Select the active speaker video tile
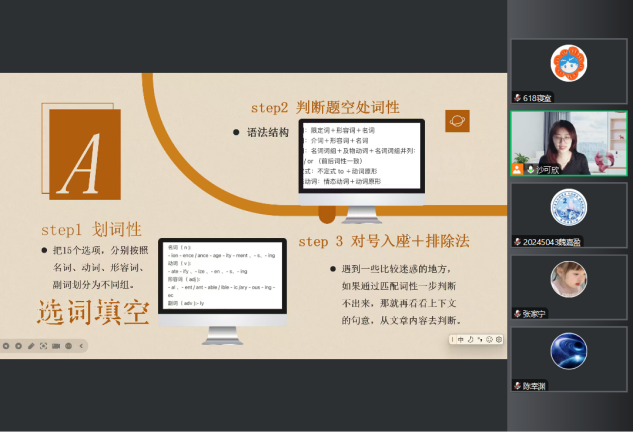 [x=569, y=143]
